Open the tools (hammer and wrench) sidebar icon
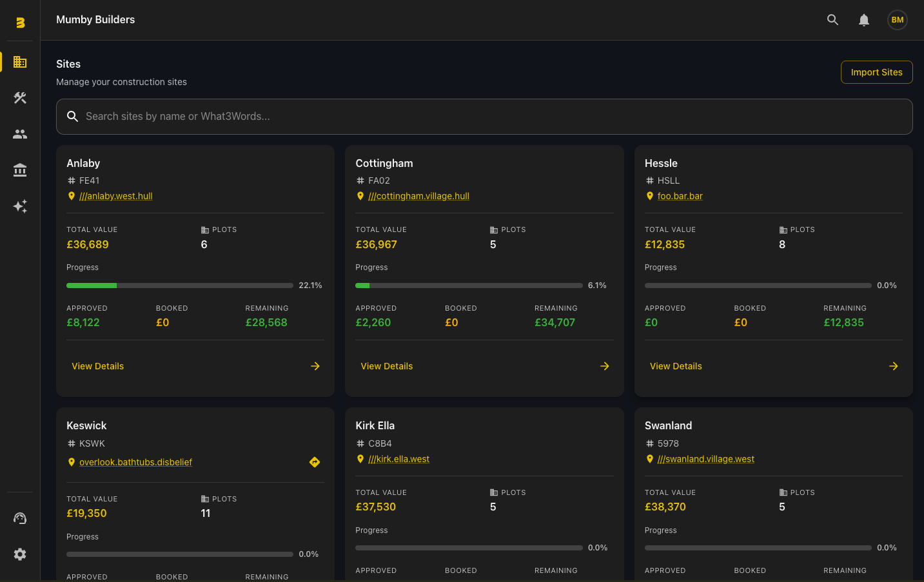Screen dimensions: 924x582 tap(20, 98)
